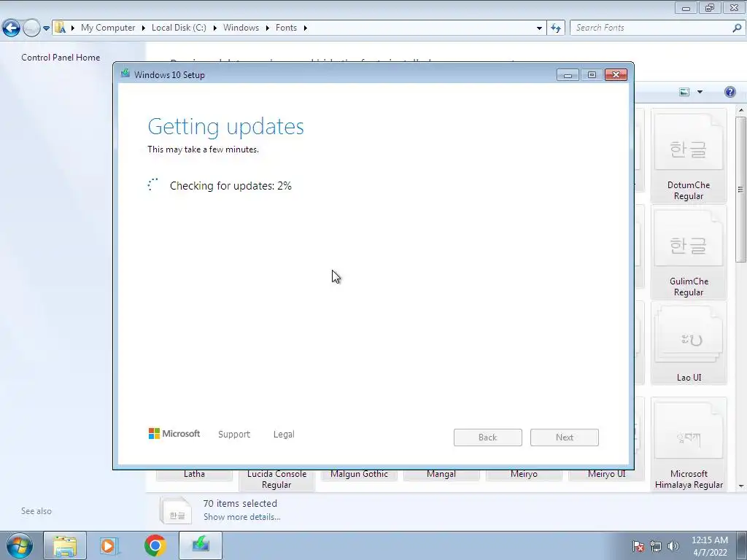This screenshot has height=560, width=747.
Task: Open the Windows Start menu orb
Action: tap(19, 545)
